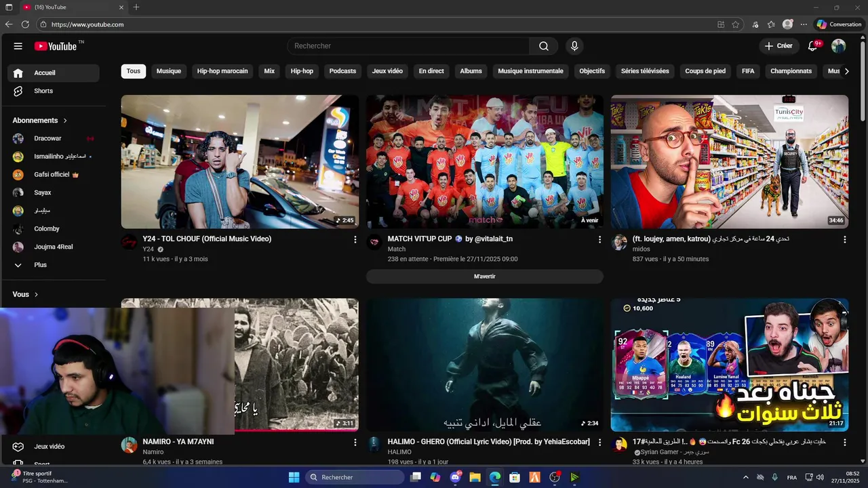Open the browser settings ellipsis menu
This screenshot has height=488, width=868.
pos(804,24)
